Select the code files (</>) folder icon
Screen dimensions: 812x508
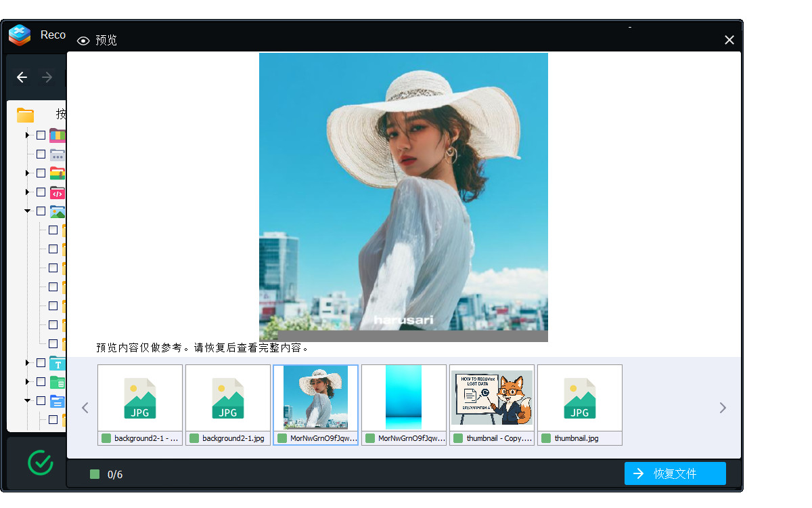57,192
